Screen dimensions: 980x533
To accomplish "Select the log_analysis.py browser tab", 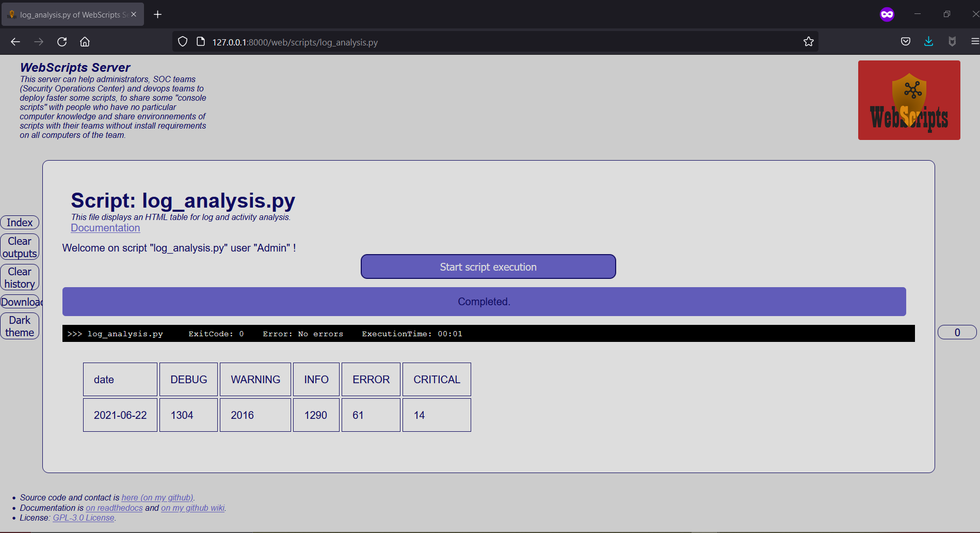I will (x=67, y=14).
